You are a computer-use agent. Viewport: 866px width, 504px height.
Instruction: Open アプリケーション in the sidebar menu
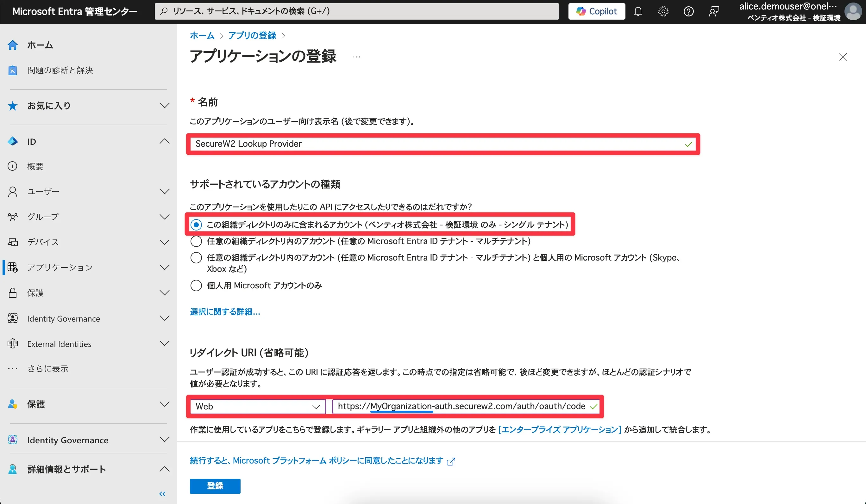click(60, 267)
